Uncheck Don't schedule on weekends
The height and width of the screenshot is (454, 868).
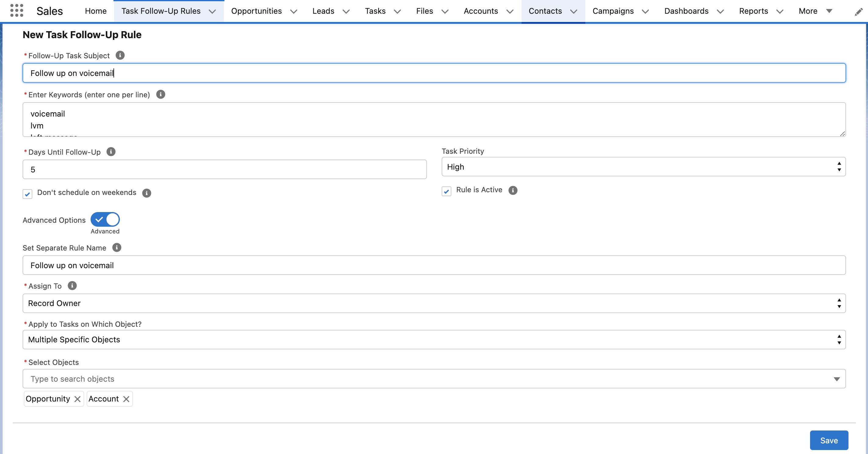point(28,194)
